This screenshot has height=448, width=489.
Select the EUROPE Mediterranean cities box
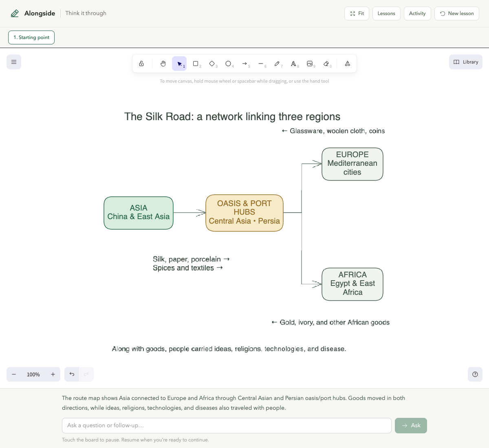352,164
